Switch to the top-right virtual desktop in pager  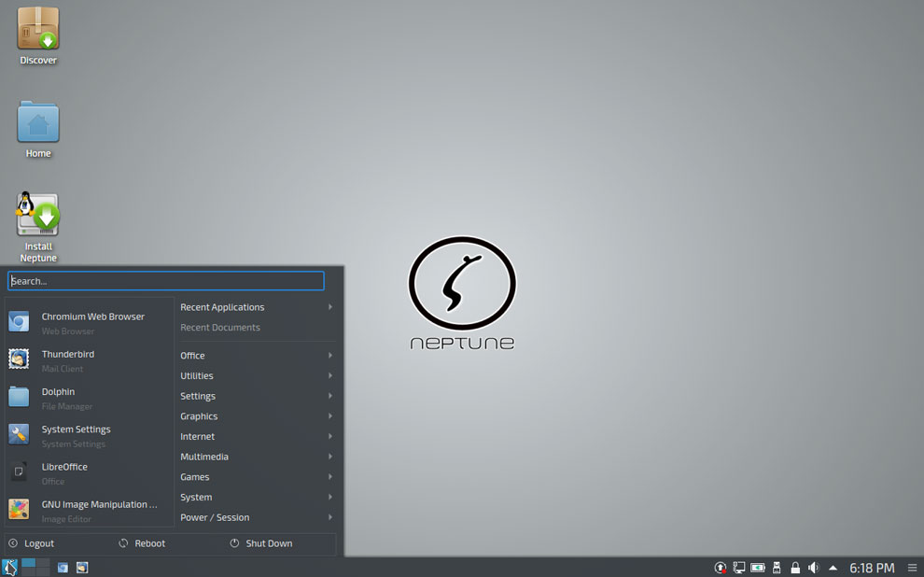(42, 563)
